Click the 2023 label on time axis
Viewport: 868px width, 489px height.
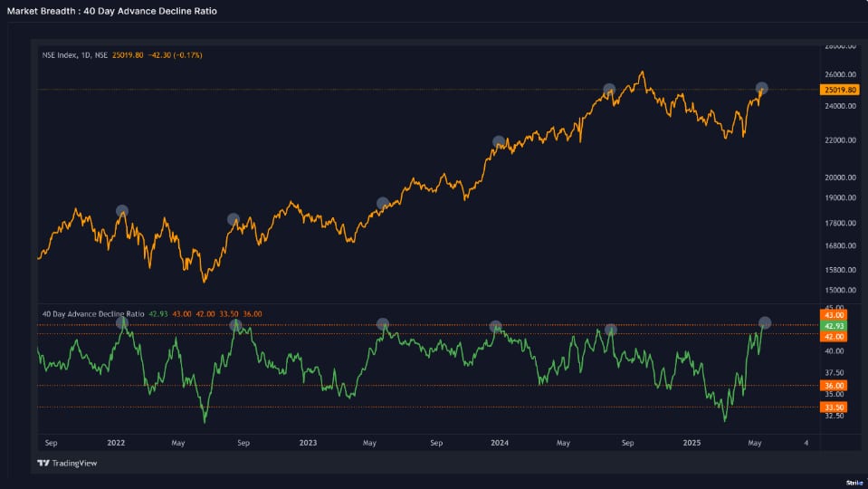click(308, 443)
